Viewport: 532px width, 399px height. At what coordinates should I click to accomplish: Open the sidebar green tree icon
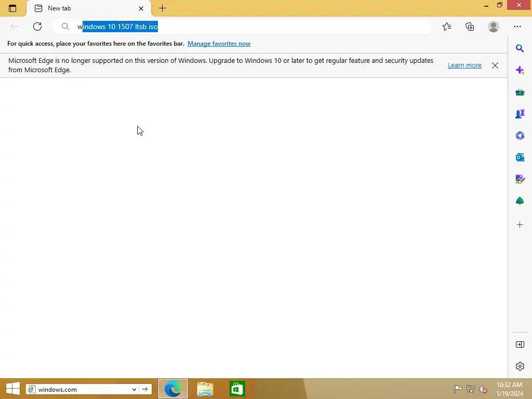coord(520,201)
